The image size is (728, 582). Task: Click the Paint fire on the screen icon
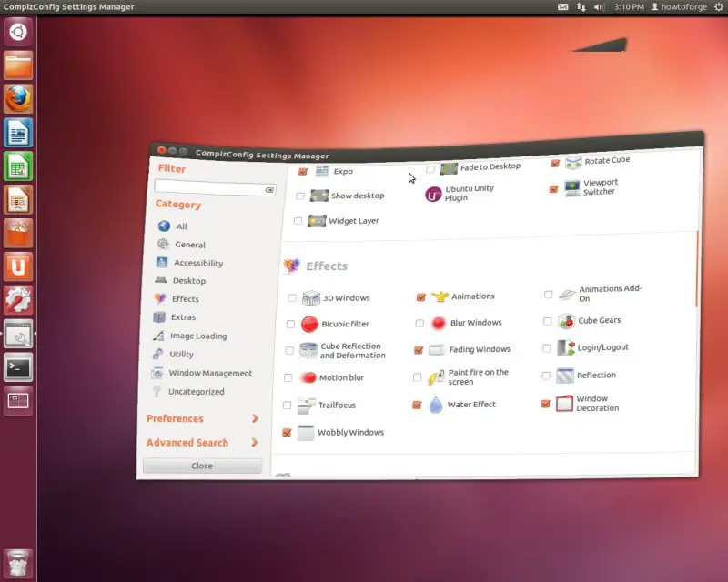coord(436,377)
